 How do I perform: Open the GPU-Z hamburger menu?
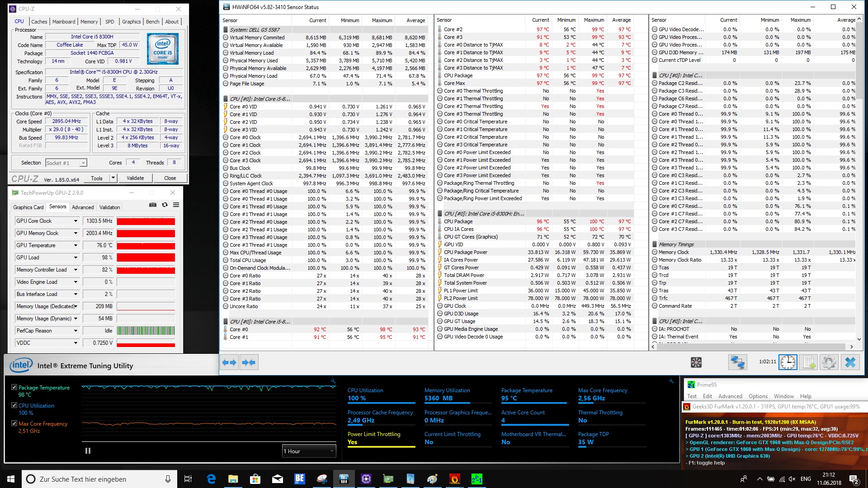pos(176,205)
